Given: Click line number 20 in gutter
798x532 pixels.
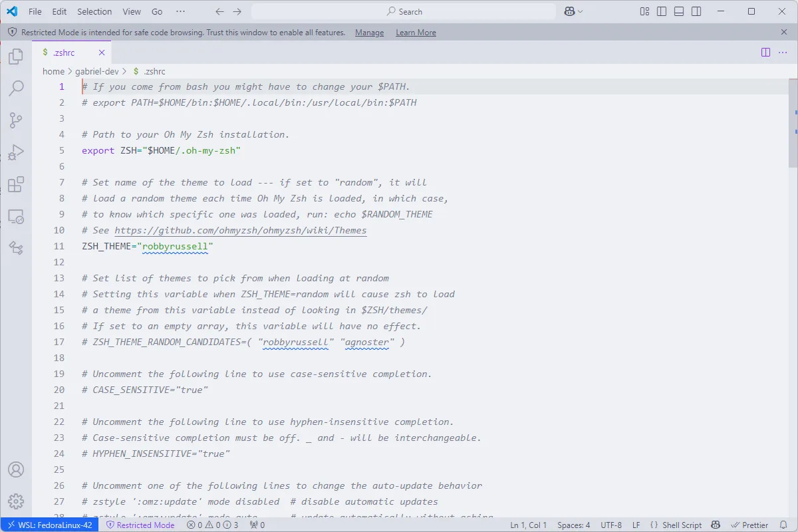Looking at the screenshot, I should point(59,390).
